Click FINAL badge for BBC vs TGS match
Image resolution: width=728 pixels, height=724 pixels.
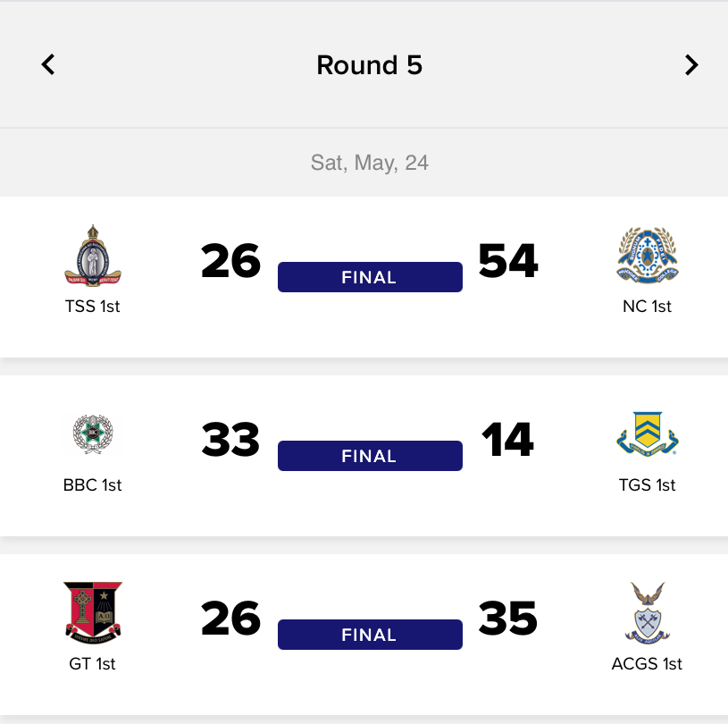[x=370, y=456]
